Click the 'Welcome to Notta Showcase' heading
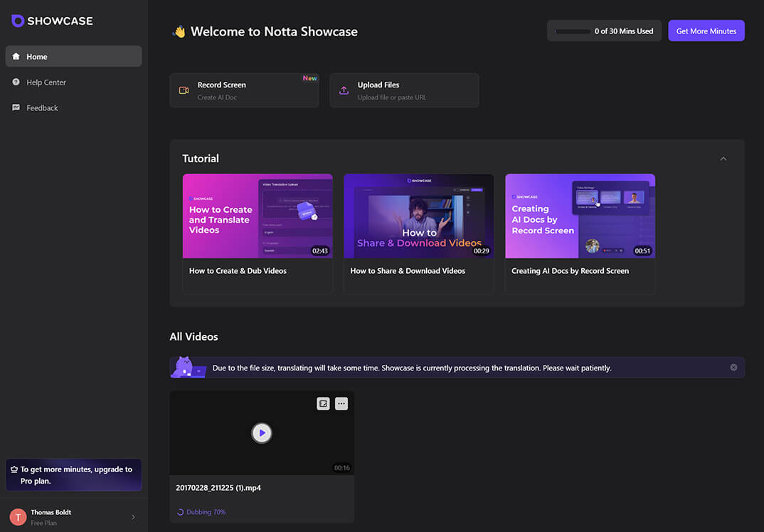This screenshot has width=764, height=532. click(x=274, y=32)
